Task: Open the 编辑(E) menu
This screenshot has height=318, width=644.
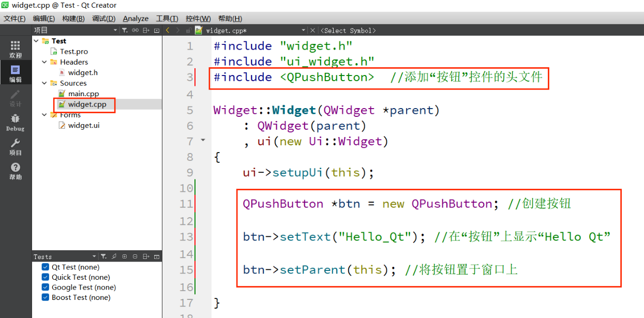Action: click(x=44, y=19)
